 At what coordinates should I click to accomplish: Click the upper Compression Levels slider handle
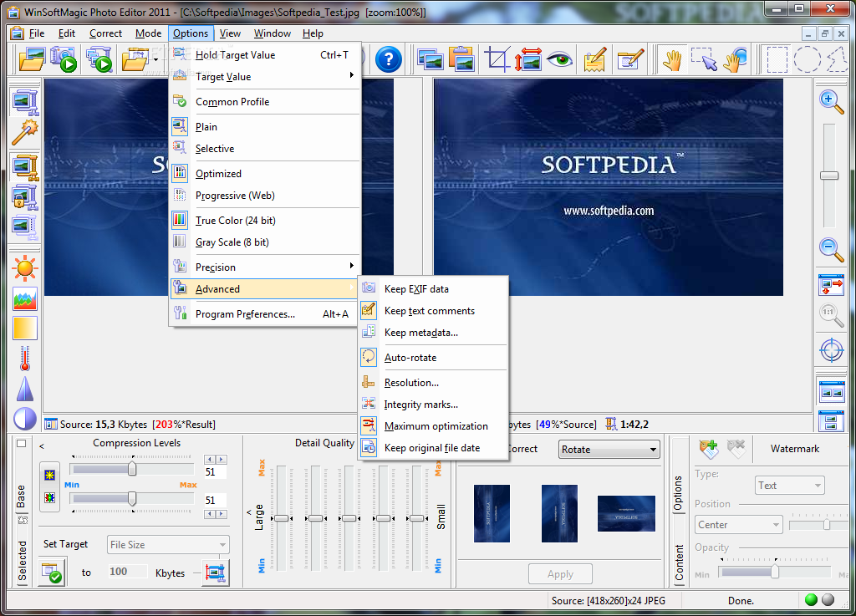pyautogui.click(x=132, y=469)
